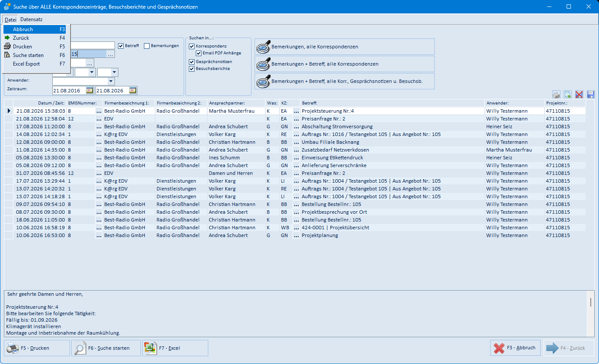Click the ellipsis before Betreff in 424-0001 Projektübersicht row
Image resolution: width=599 pixels, height=364 pixels.
tap(296, 228)
